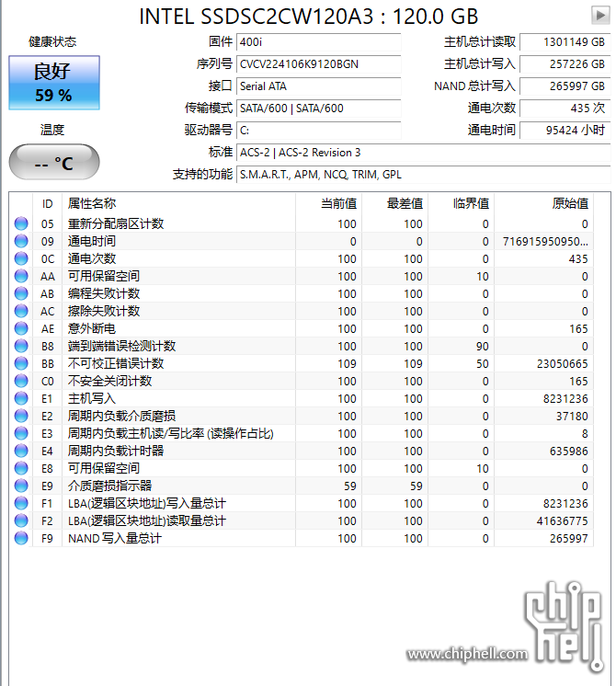Select the 不可校正错误计数 attribute name
The width and height of the screenshot is (616, 686).
116,363
